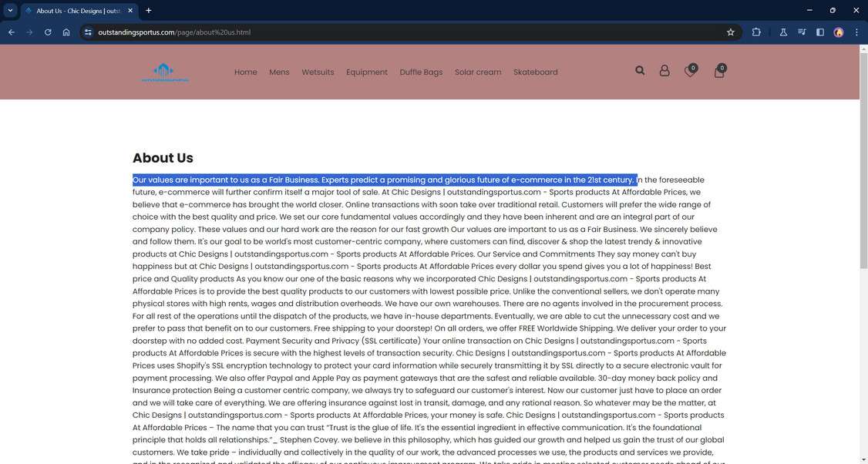Click the About Us heading
The width and height of the screenshot is (868, 464).
click(x=163, y=158)
